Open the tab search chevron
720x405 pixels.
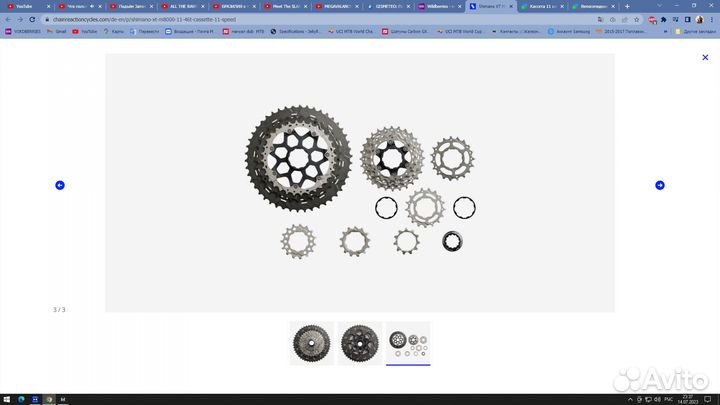pyautogui.click(x=659, y=6)
